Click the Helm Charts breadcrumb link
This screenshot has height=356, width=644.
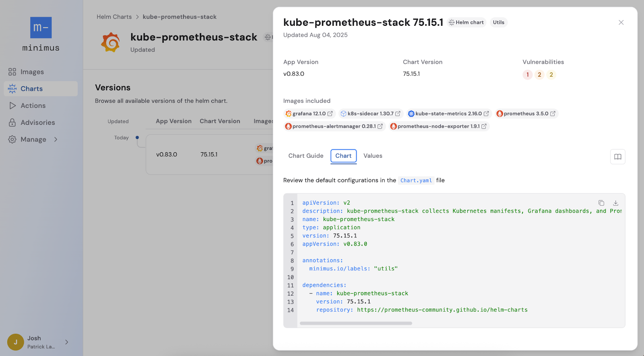(114, 17)
